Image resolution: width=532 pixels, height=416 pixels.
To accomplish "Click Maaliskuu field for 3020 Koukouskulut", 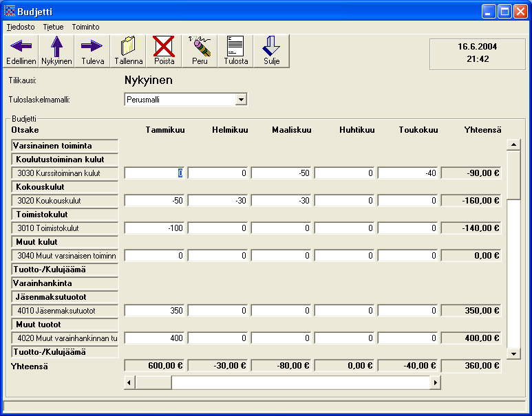I will [281, 201].
